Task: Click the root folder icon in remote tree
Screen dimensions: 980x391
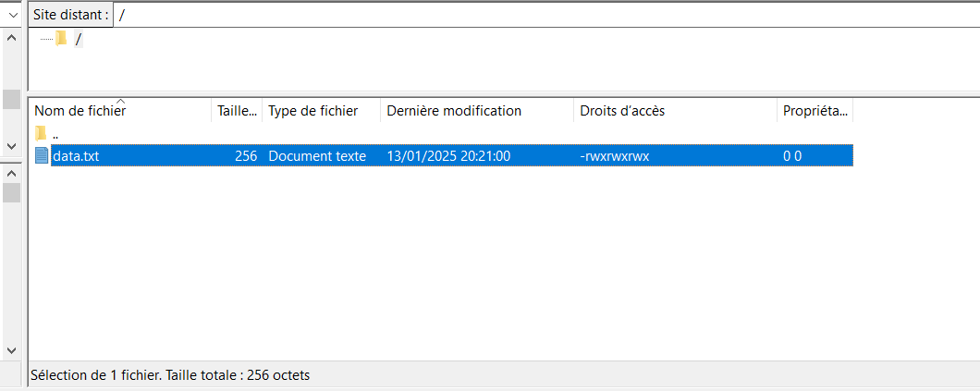Action: point(61,39)
